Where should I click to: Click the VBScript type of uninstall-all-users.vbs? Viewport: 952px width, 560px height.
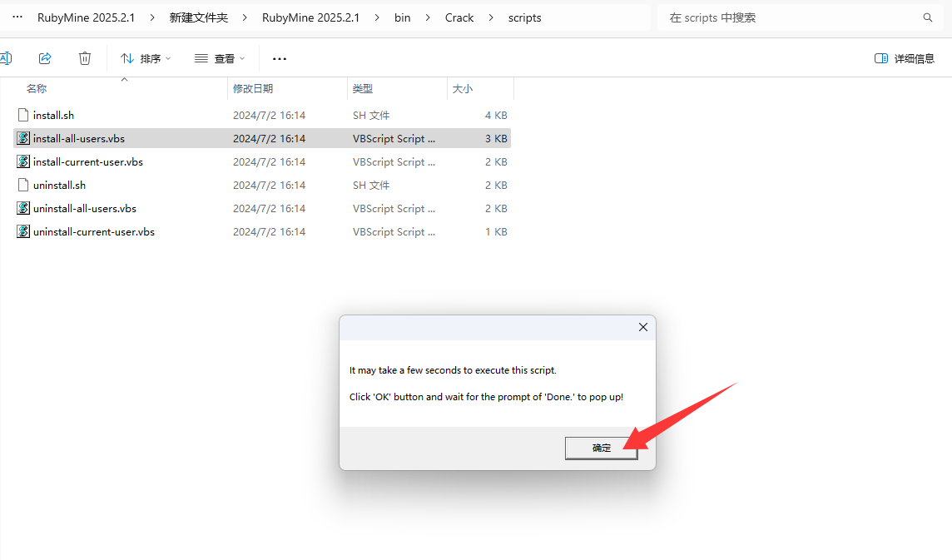pos(394,208)
